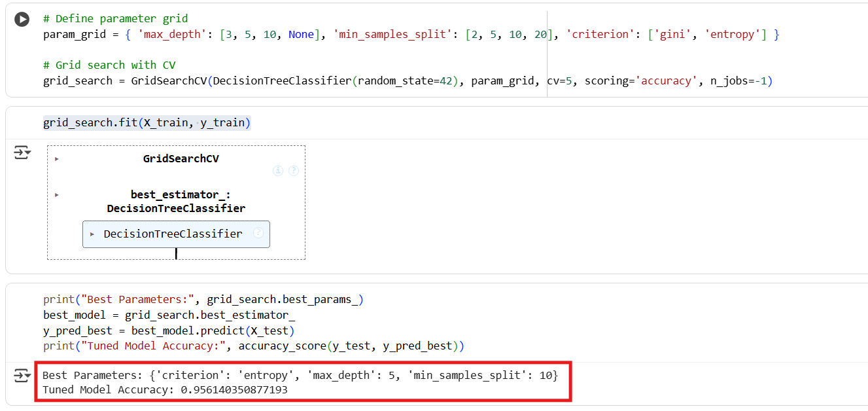
Task: Place cursor in the GridSearchCV constructor line
Action: (327, 80)
